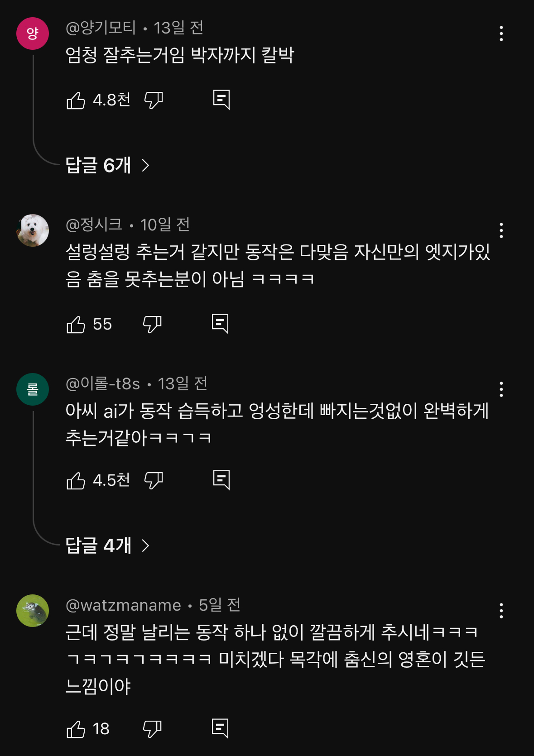The image size is (534, 756).
Task: Dislike the comment by @양기모티
Action: [154, 100]
